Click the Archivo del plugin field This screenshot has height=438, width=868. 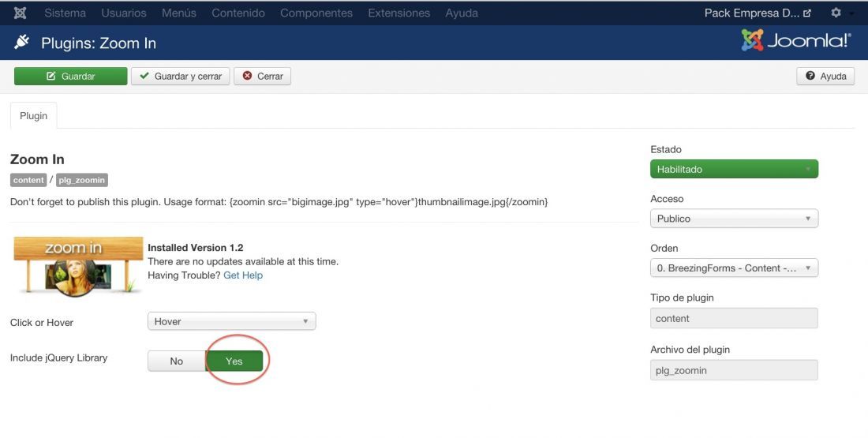tap(734, 370)
